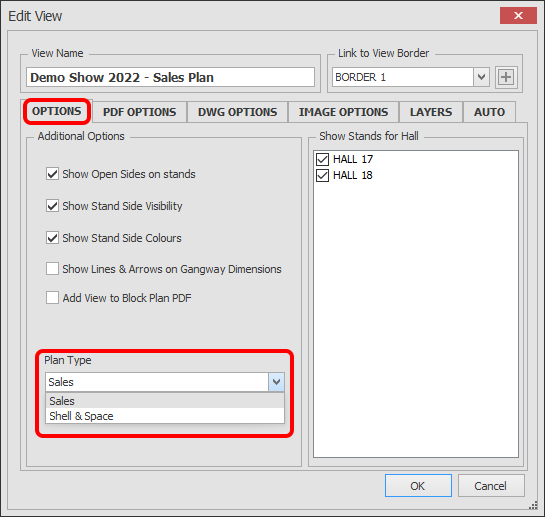This screenshot has width=545, height=517.
Task: Switch to the OPTIONS tab
Action: tap(57, 111)
